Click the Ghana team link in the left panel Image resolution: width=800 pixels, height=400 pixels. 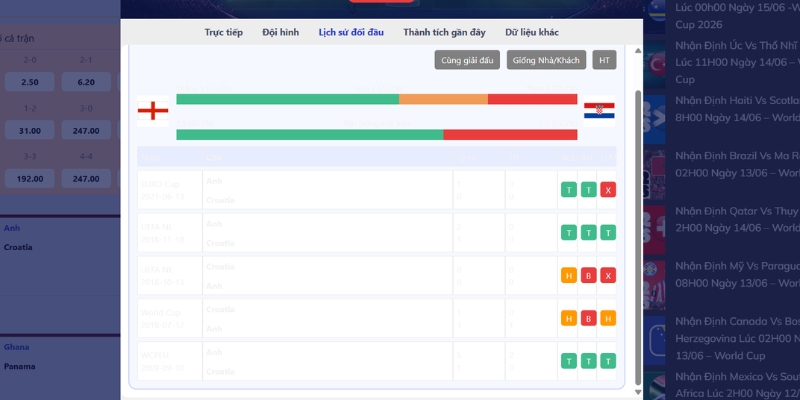[16, 347]
